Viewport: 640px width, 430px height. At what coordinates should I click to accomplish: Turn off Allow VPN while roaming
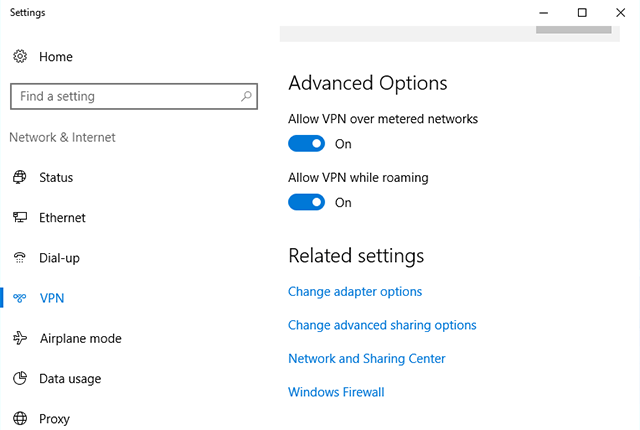point(307,202)
